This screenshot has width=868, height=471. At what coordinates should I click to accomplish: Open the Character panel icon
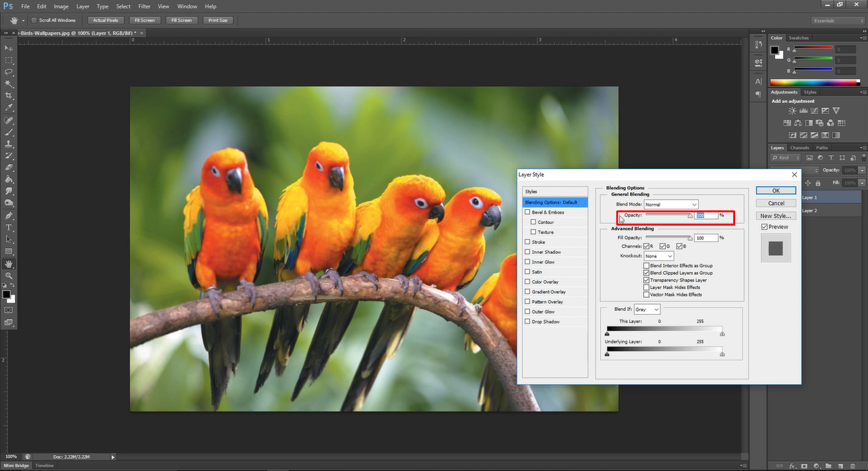758,81
